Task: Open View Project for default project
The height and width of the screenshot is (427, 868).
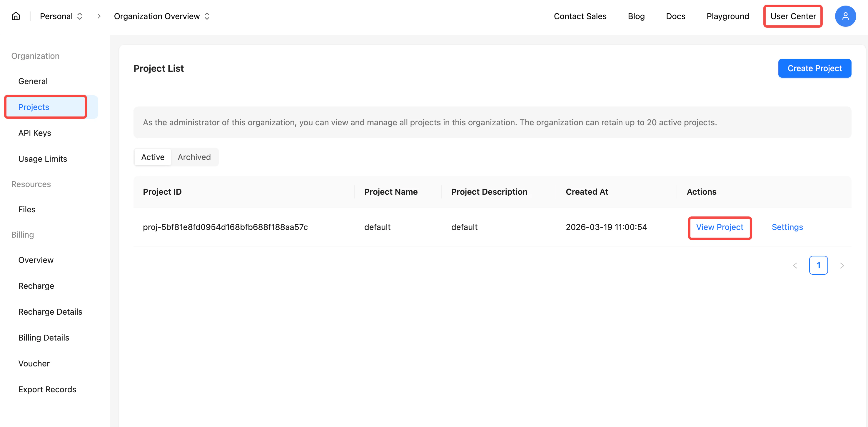Action: [x=720, y=227]
